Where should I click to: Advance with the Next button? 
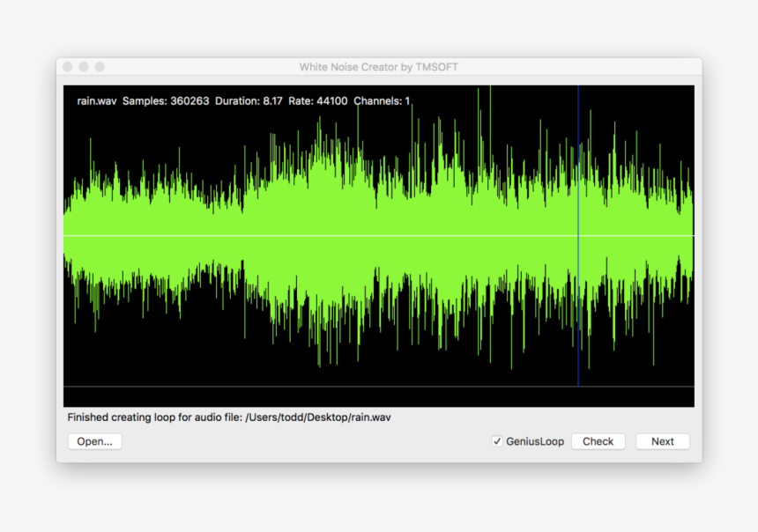point(662,441)
